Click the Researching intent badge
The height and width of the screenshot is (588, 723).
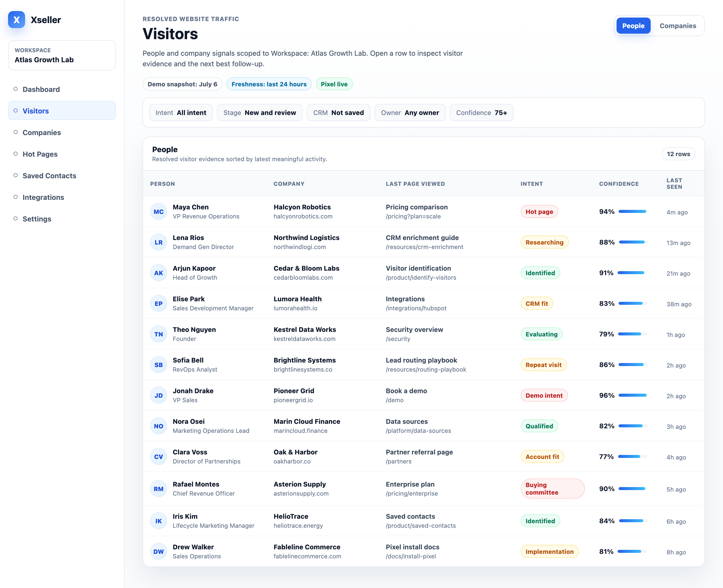point(544,242)
